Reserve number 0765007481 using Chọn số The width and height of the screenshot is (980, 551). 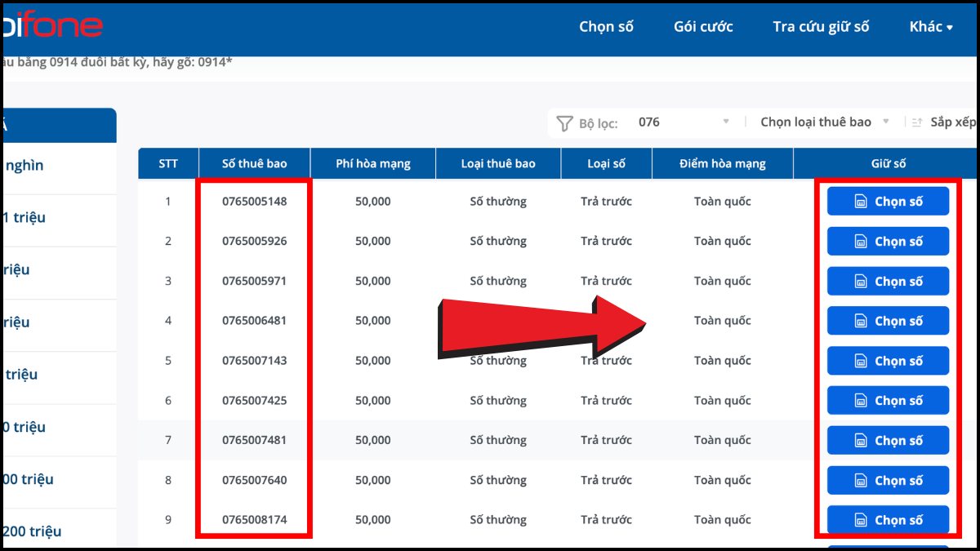point(888,441)
